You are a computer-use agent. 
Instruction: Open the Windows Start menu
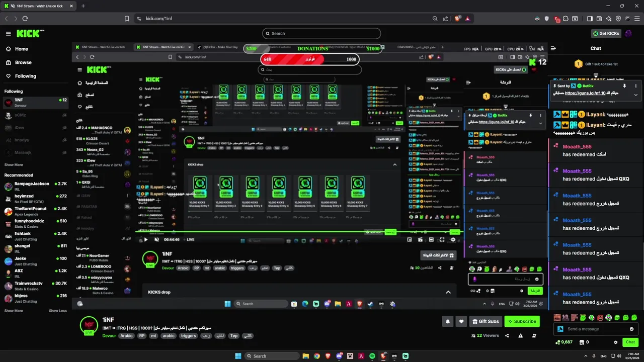coord(238,356)
